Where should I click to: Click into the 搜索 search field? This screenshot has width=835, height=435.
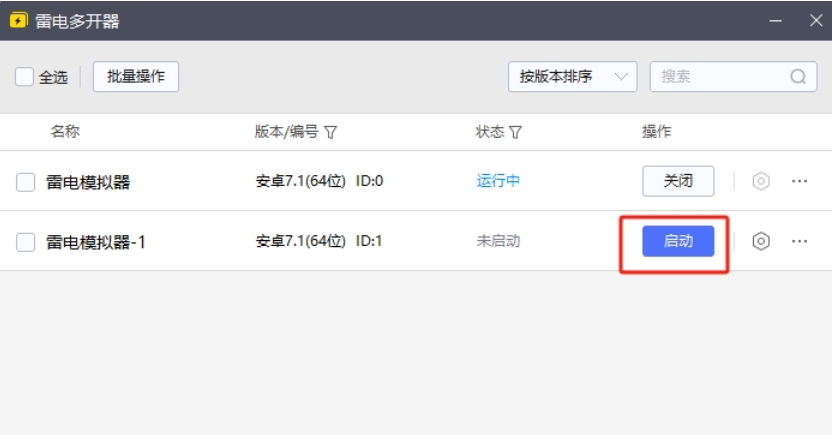(x=720, y=77)
